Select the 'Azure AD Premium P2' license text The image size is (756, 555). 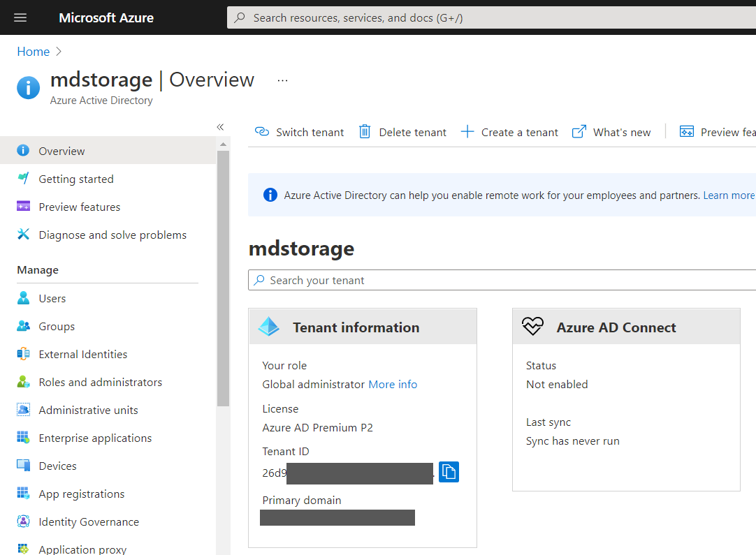point(317,428)
